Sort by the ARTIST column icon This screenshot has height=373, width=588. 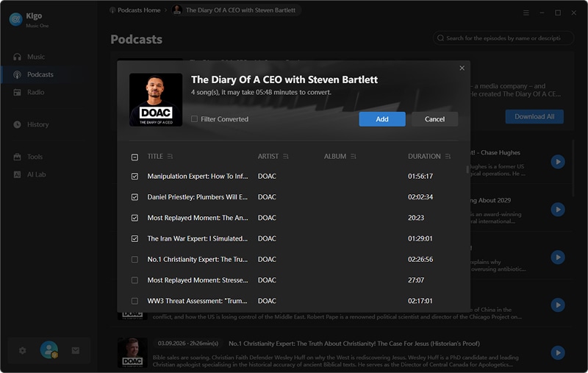point(286,156)
